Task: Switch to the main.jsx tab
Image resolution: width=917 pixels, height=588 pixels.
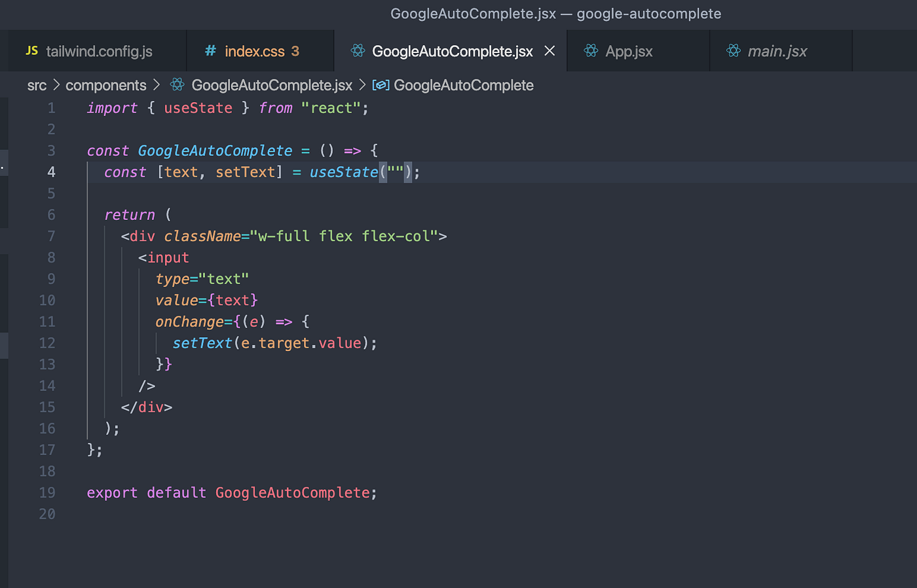Action: (x=779, y=50)
